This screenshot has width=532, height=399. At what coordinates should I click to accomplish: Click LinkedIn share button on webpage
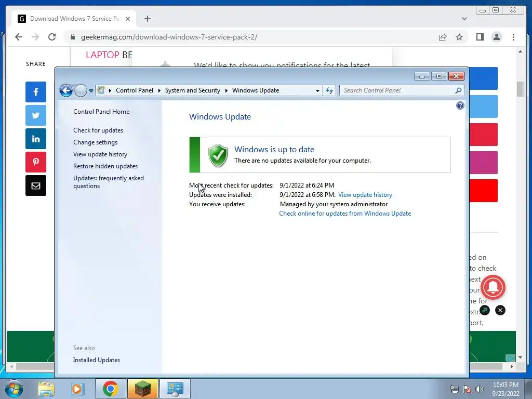click(x=36, y=139)
